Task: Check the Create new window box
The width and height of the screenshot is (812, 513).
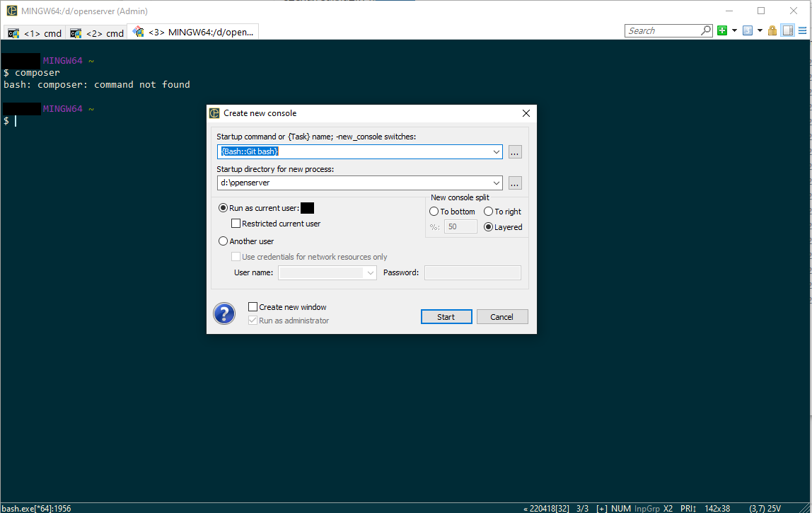Action: 253,307
